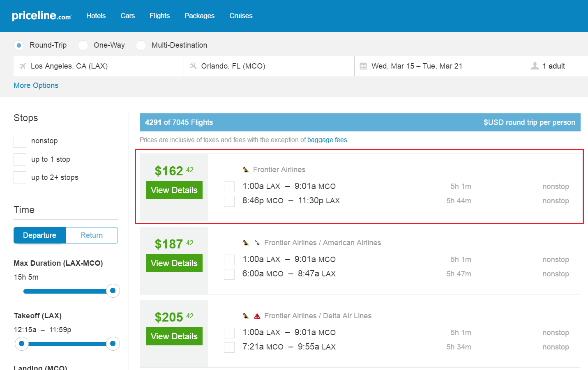The image size is (588, 370).
Task: Tick checkbox for 1:00a LAX flight at $162
Action: (229, 187)
